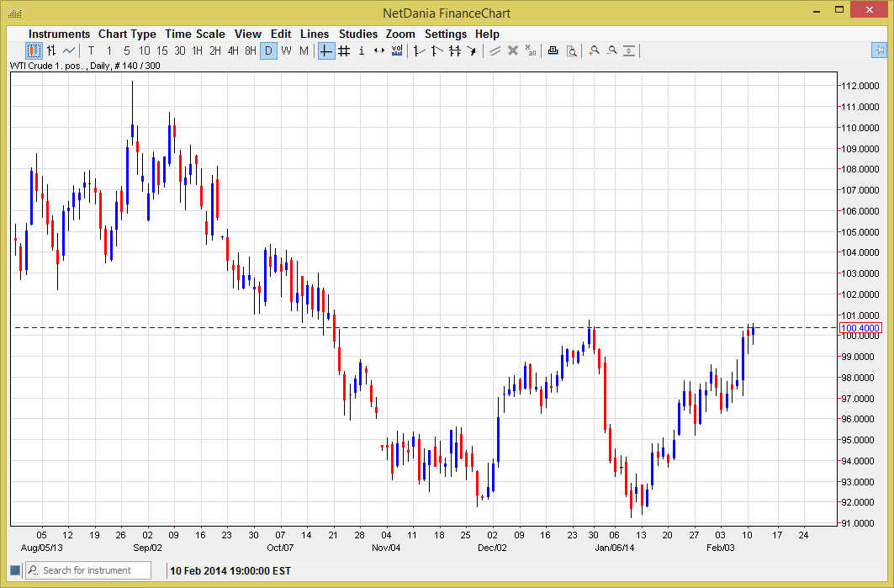Open the Instruments menu
This screenshot has width=894, height=588.
(x=59, y=34)
